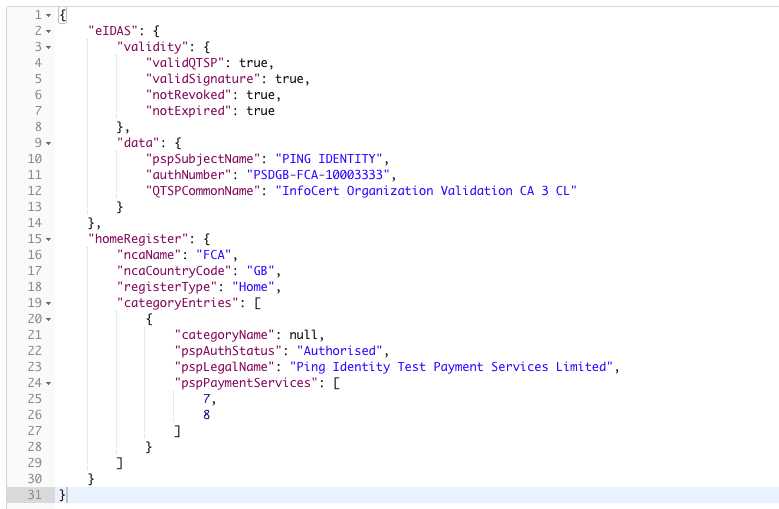The height and width of the screenshot is (509, 779).
Task: Click the "data" key text
Action: 138,143
